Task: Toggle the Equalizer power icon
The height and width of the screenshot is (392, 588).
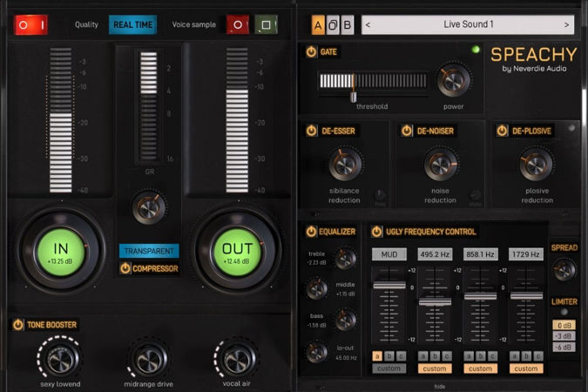Action: [x=311, y=232]
